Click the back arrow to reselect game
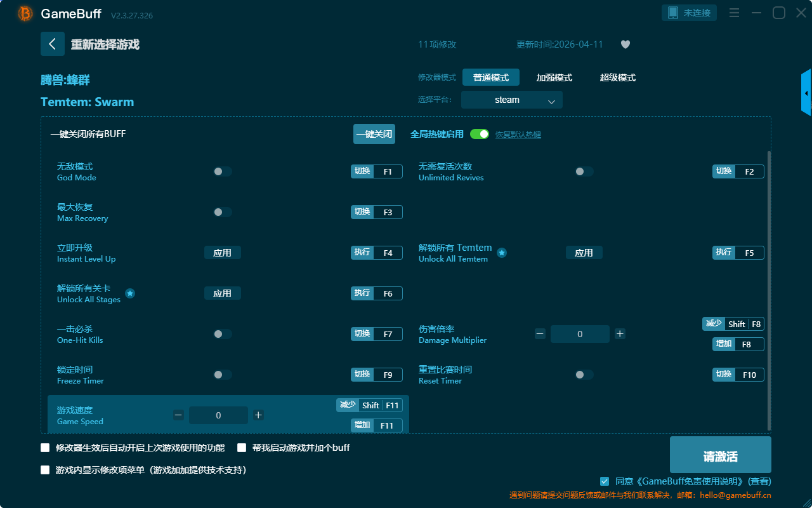The image size is (812, 508). pos(53,44)
